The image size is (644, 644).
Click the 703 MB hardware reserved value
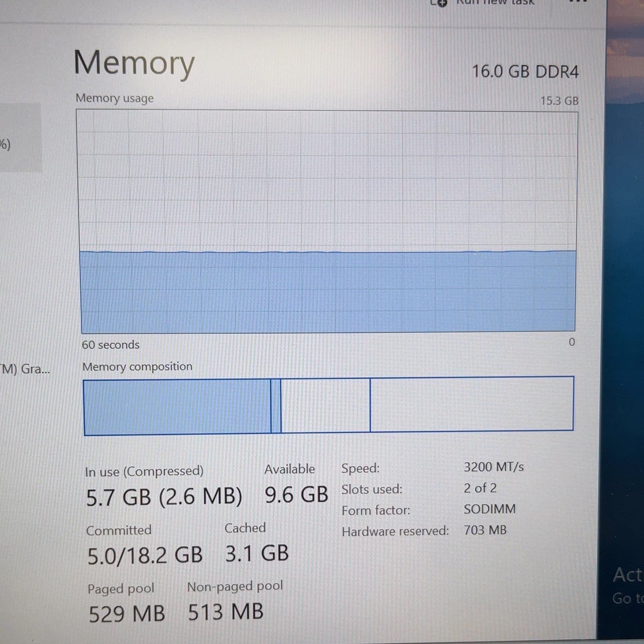(x=485, y=530)
